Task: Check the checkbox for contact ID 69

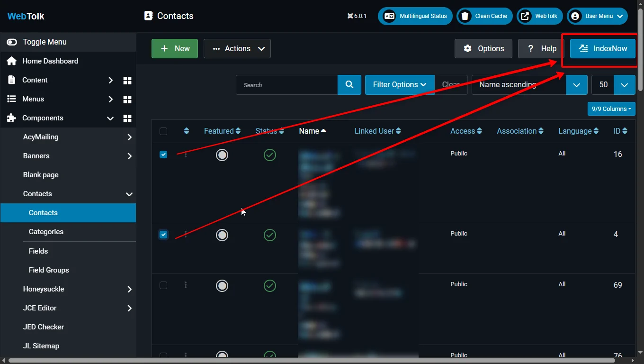Action: (x=163, y=285)
